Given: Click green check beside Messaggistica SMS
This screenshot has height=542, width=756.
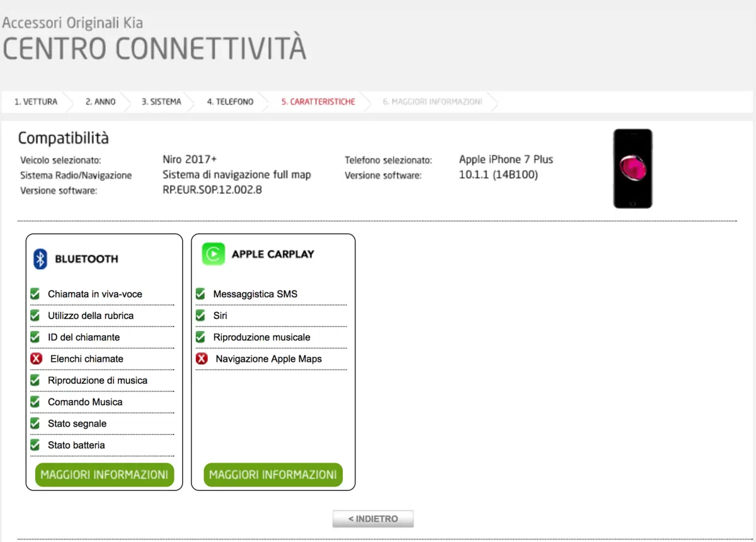Looking at the screenshot, I should pyautogui.click(x=200, y=294).
